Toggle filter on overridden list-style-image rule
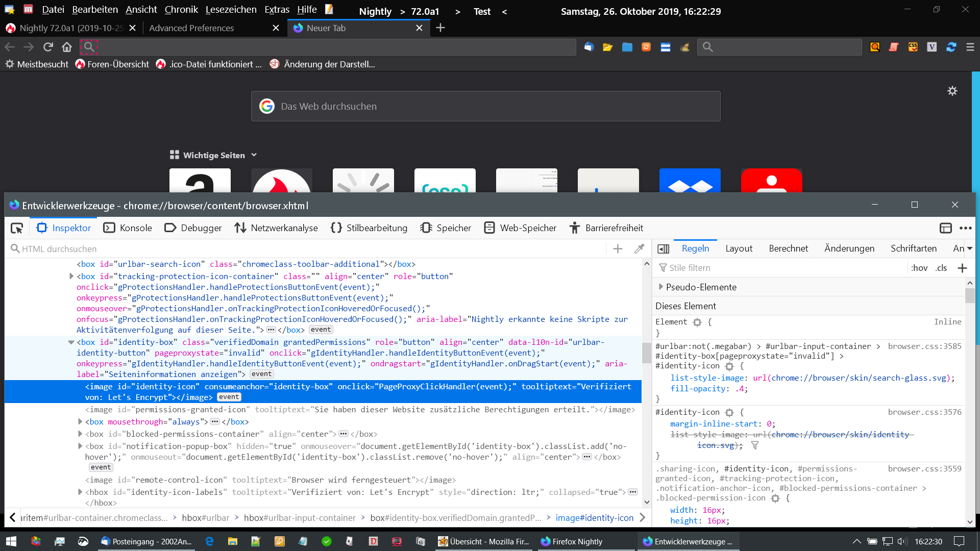This screenshot has height=551, width=980. (x=755, y=445)
